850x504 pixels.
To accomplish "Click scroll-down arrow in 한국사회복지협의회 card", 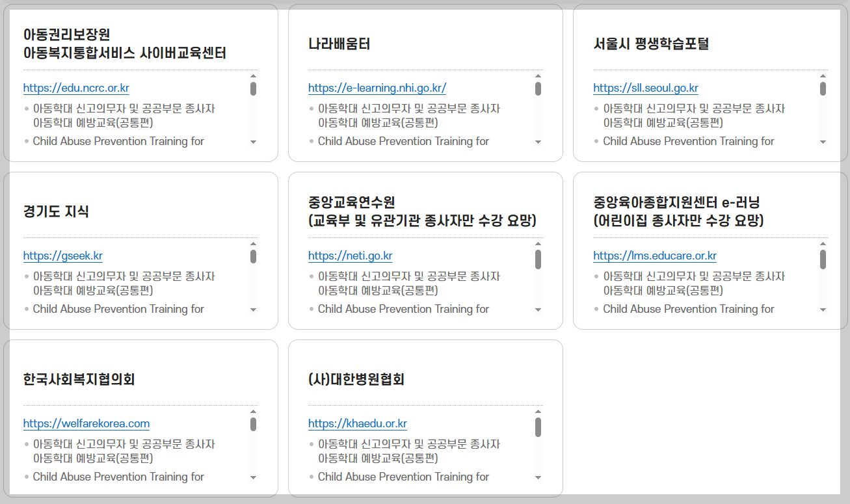I will pyautogui.click(x=253, y=477).
